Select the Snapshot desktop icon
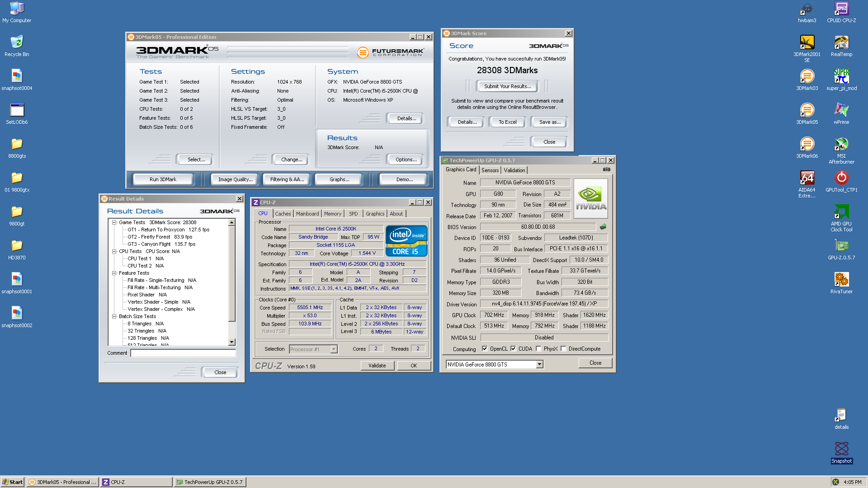 (x=841, y=453)
